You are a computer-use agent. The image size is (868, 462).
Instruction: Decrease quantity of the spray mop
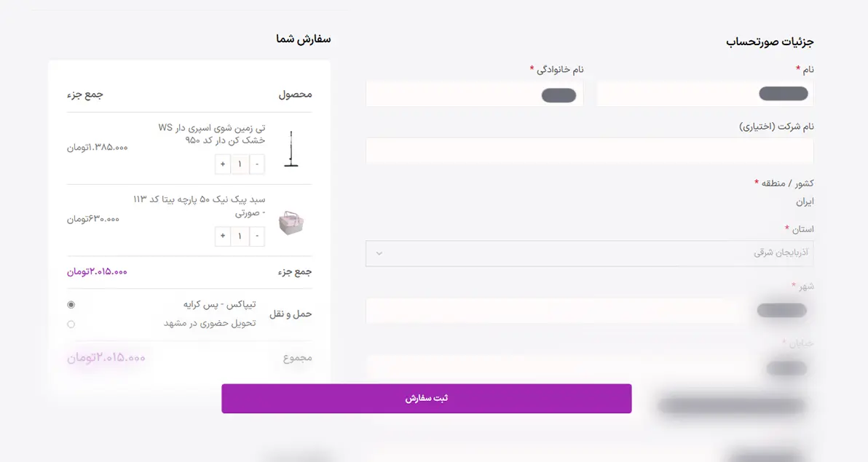[x=257, y=164]
